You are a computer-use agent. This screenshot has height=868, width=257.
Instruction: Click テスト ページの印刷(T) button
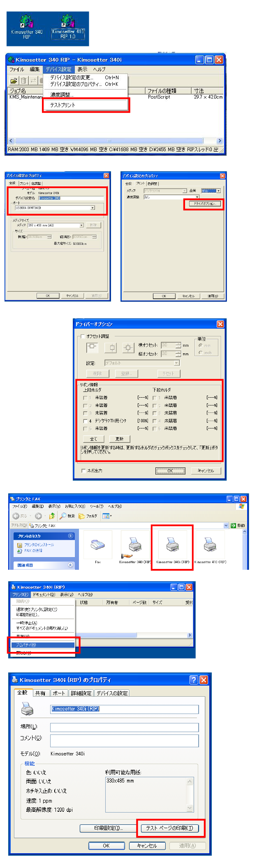click(169, 828)
